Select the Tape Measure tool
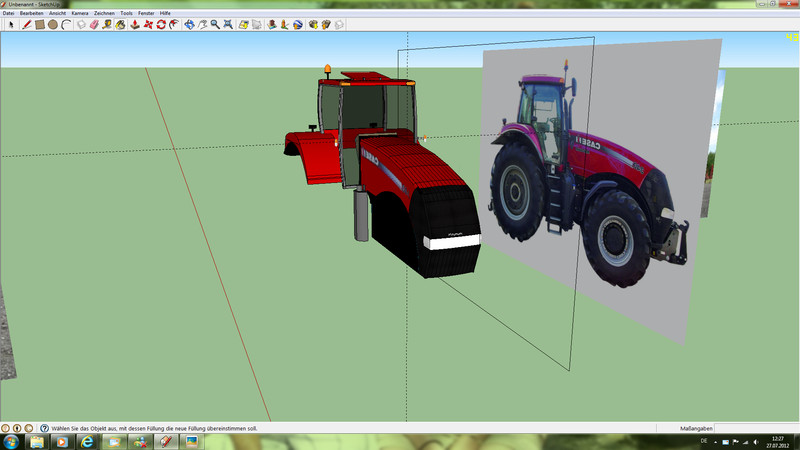800x450 pixels. tap(107, 24)
